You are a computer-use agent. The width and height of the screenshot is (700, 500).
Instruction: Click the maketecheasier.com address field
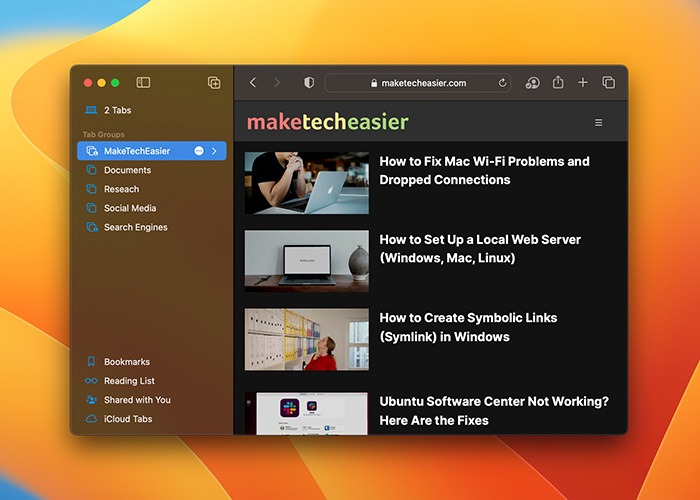click(418, 83)
